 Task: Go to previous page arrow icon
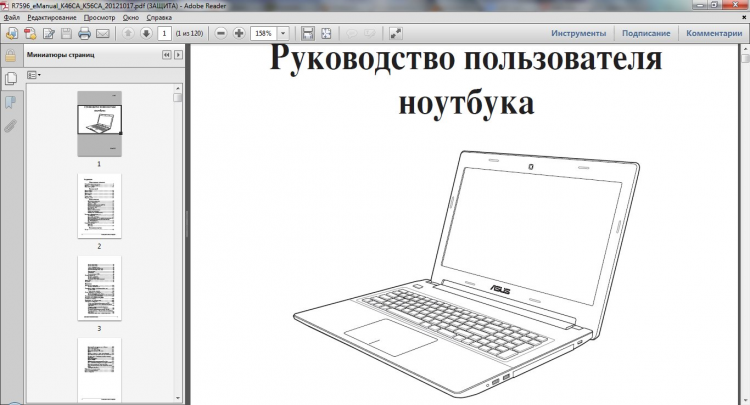click(x=128, y=33)
